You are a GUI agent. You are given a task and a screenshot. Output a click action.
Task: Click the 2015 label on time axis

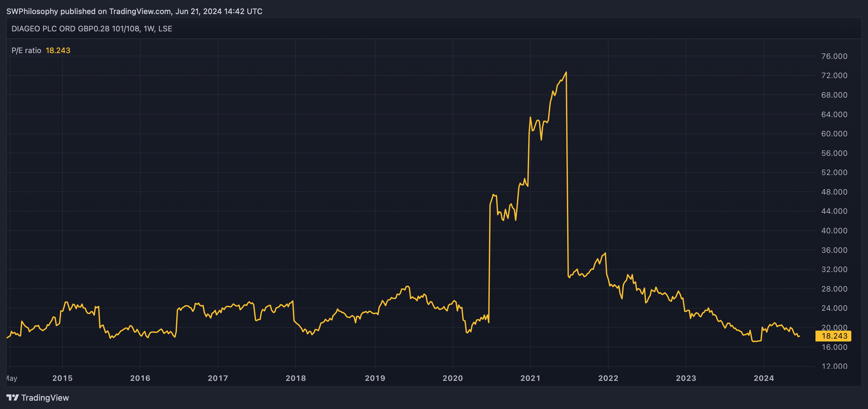(62, 378)
